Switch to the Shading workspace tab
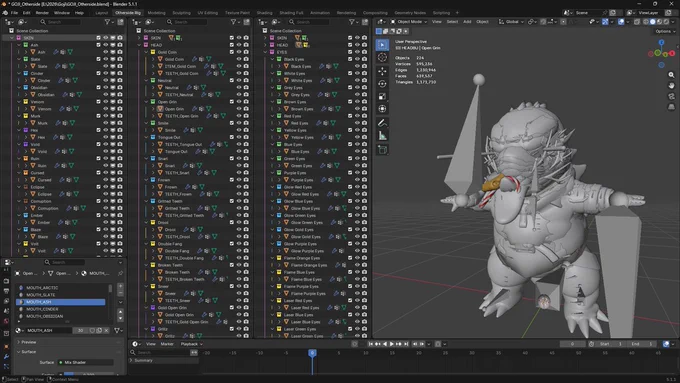The width and height of the screenshot is (680, 383). tap(264, 13)
